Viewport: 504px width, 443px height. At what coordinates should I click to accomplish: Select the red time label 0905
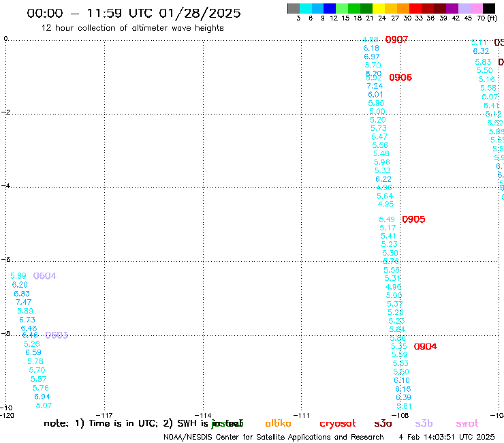pos(413,219)
